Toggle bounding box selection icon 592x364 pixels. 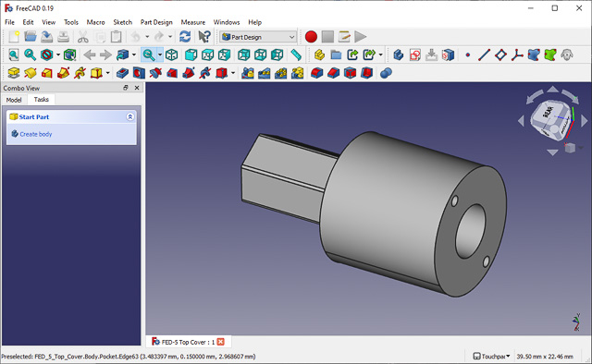click(70, 55)
